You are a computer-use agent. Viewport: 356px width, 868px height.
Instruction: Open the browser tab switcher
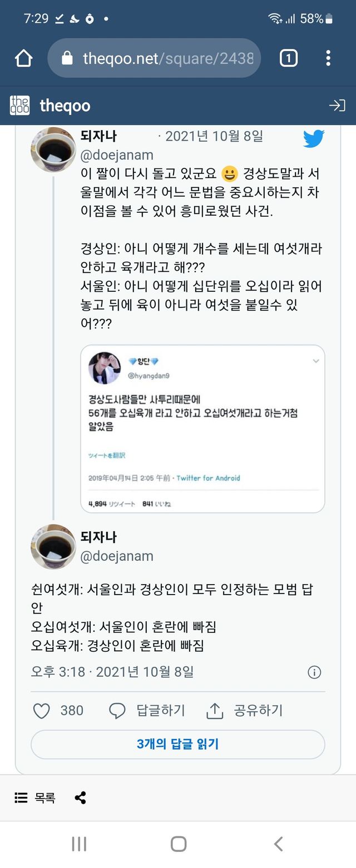288,58
